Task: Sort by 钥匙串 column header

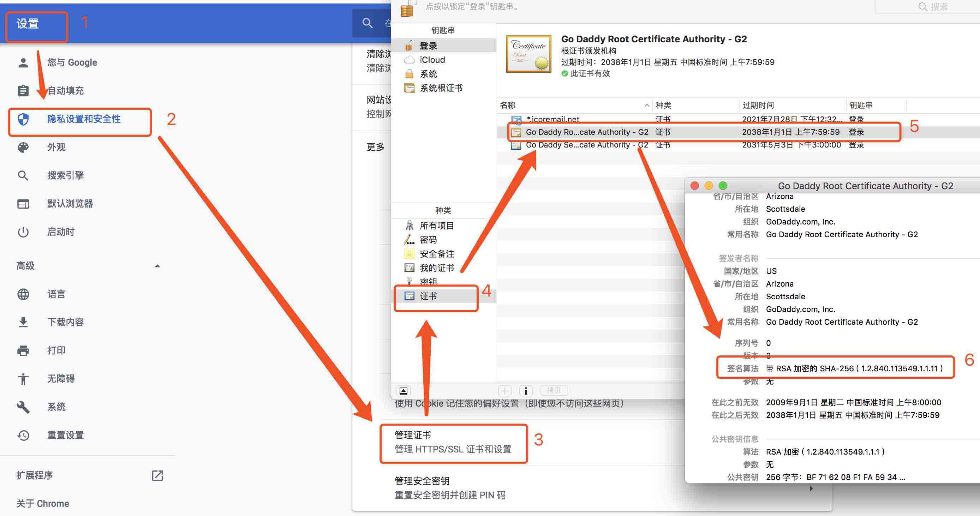Action: pos(876,105)
